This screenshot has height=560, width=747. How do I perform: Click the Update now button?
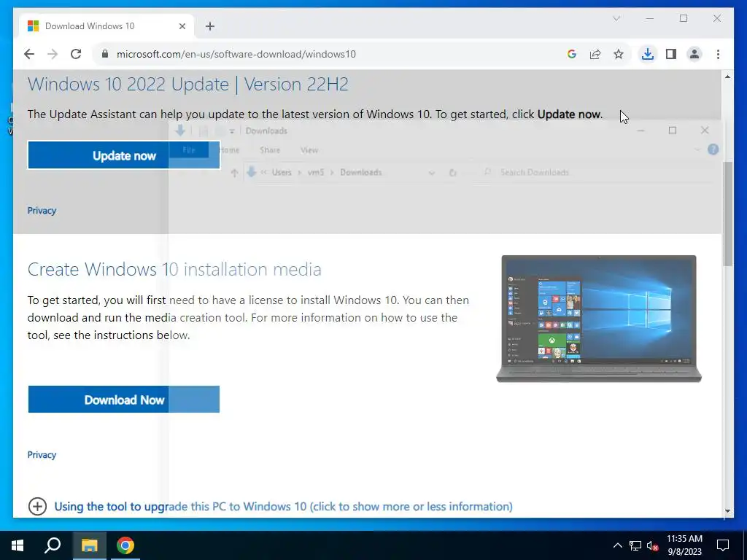tap(124, 155)
